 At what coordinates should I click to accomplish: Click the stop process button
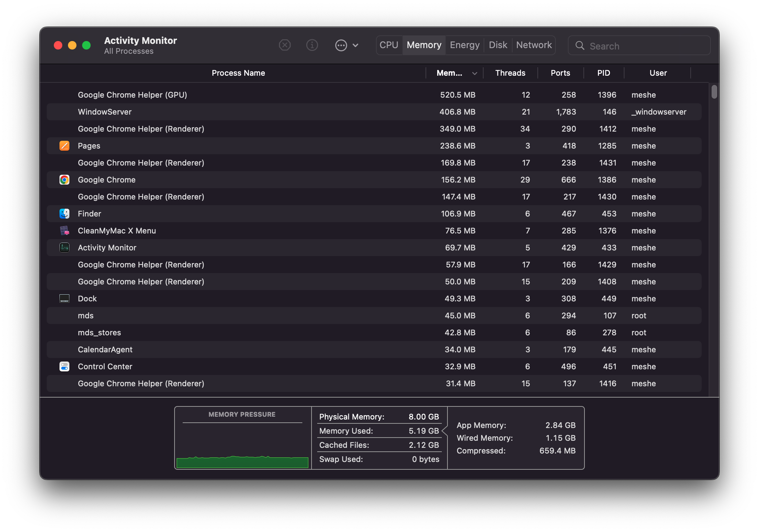(x=285, y=44)
